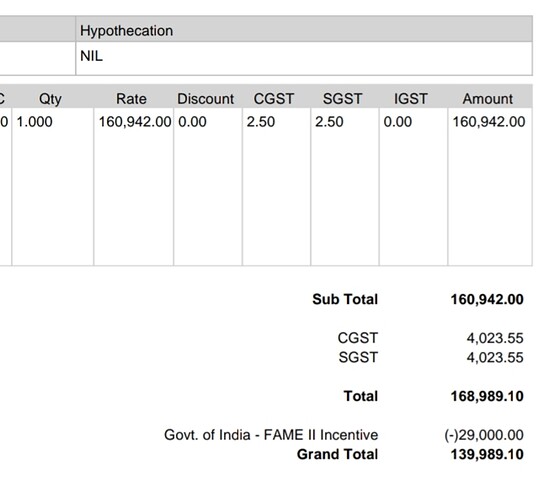
Task: Click the SGST label in totals
Action: (358, 357)
